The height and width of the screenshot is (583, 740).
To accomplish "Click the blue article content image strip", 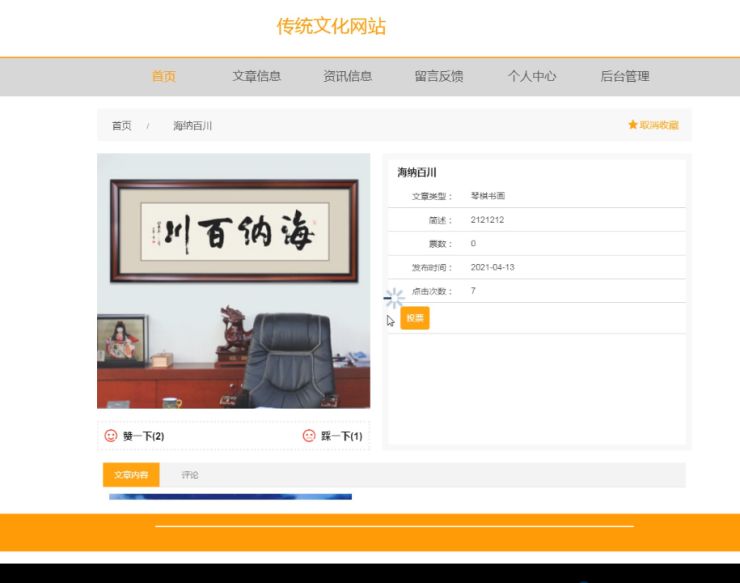I will point(230,497).
